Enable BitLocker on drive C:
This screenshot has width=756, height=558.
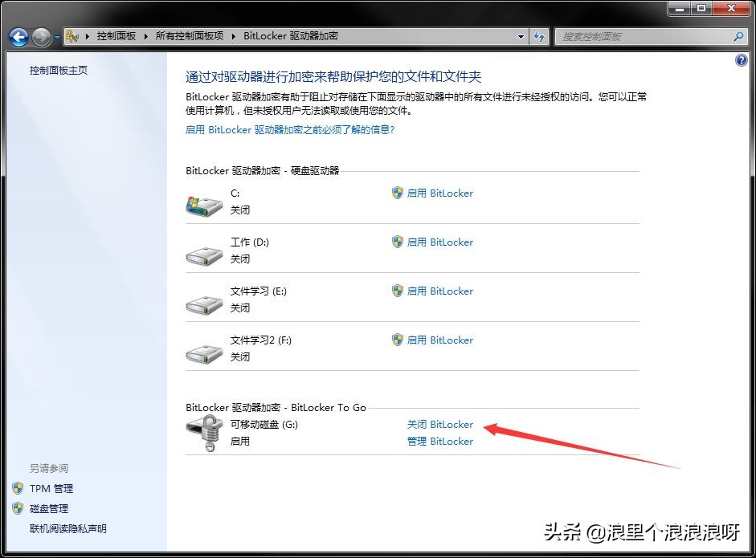(440, 193)
